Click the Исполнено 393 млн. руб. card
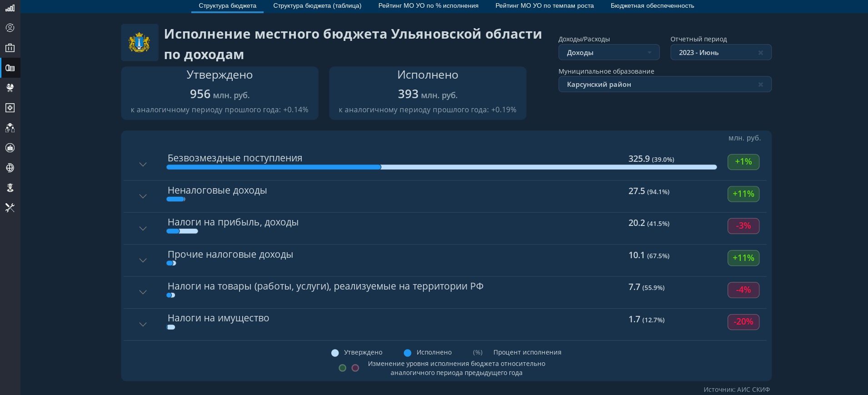The image size is (868, 395). click(428, 93)
